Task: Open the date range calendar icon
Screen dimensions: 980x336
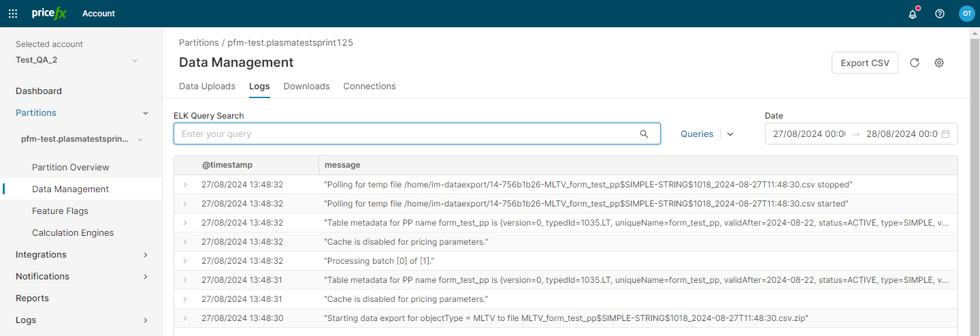Action: (x=945, y=134)
